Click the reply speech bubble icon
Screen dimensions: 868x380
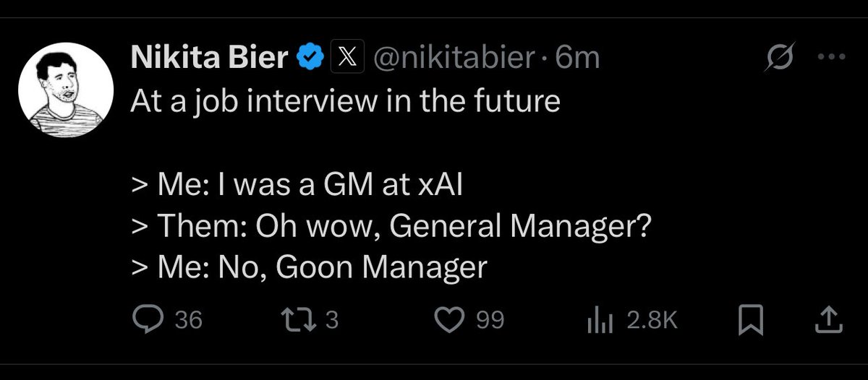[148, 319]
